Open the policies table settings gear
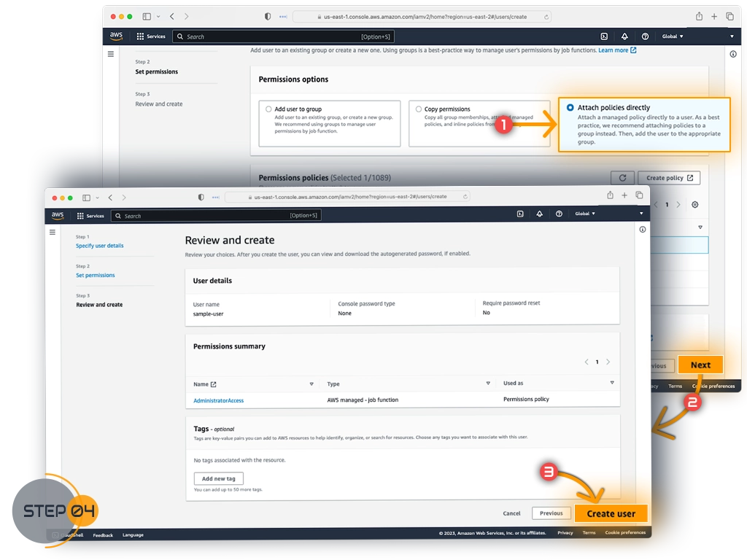The image size is (747, 560). [x=695, y=205]
